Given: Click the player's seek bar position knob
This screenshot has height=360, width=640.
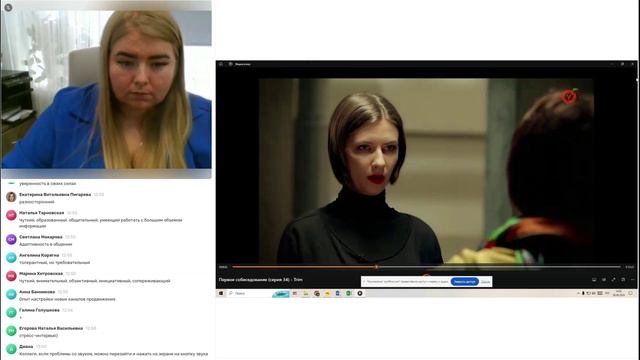Looking at the screenshot, I should pos(376,267).
